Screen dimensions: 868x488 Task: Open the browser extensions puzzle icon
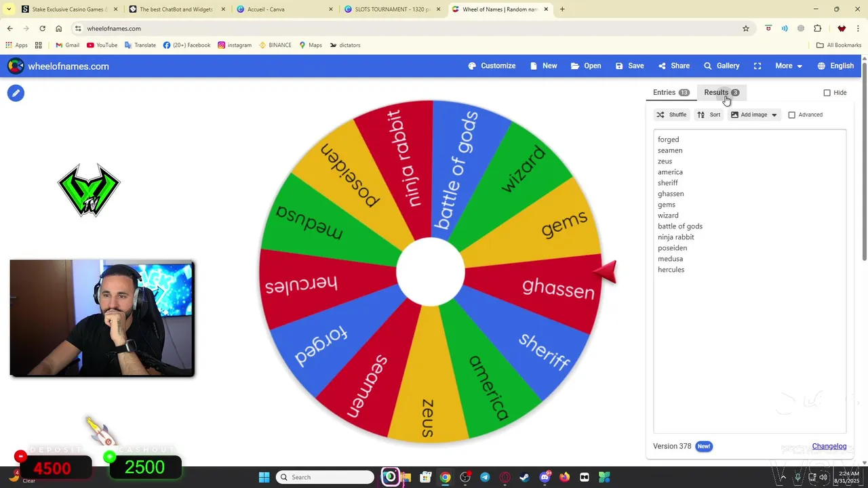[817, 28]
